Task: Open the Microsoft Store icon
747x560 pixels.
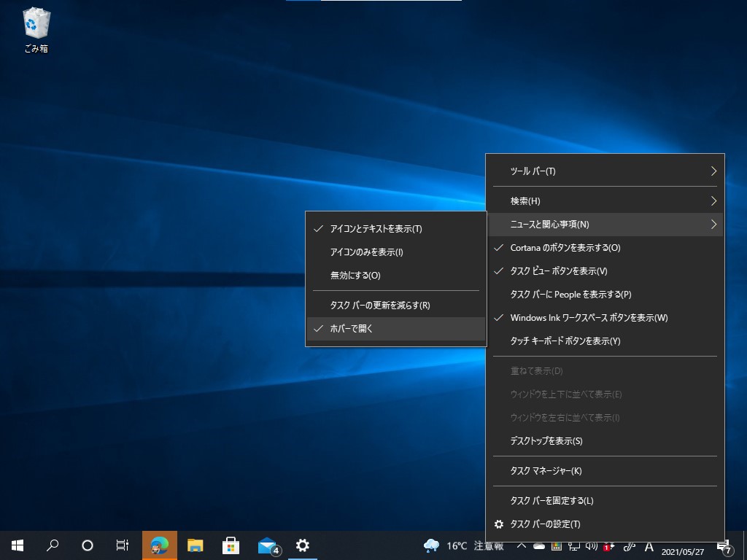Action: [x=231, y=545]
